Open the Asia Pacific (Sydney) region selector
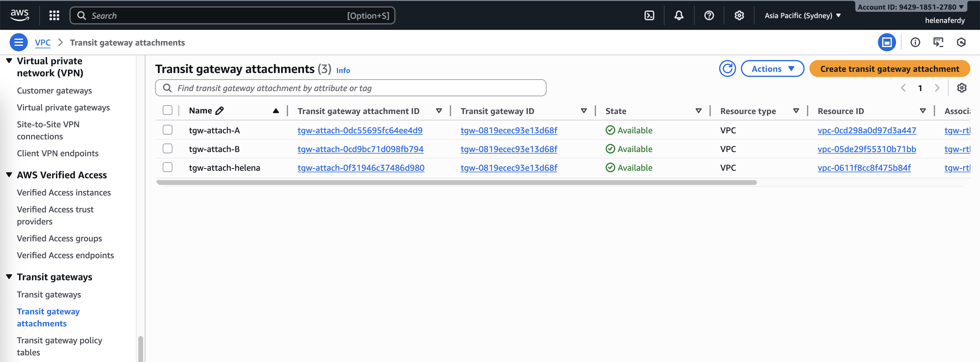 (802, 16)
